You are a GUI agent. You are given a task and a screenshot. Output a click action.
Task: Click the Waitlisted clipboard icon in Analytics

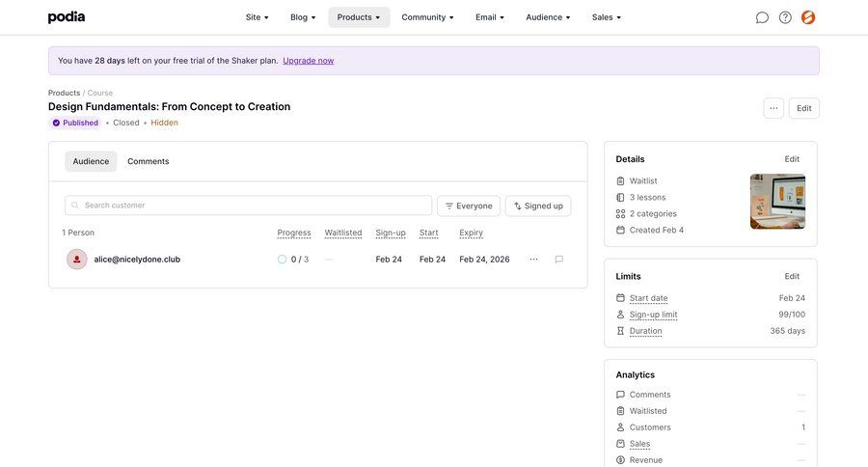pyautogui.click(x=620, y=411)
